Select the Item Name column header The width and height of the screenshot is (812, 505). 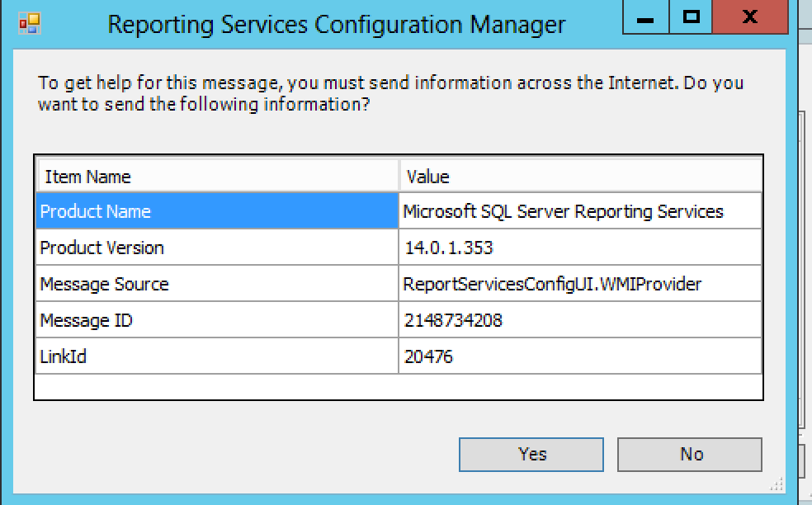pos(218,176)
